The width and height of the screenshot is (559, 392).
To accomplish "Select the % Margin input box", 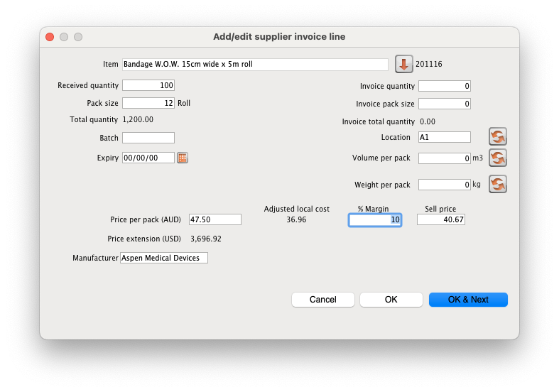I will point(375,220).
